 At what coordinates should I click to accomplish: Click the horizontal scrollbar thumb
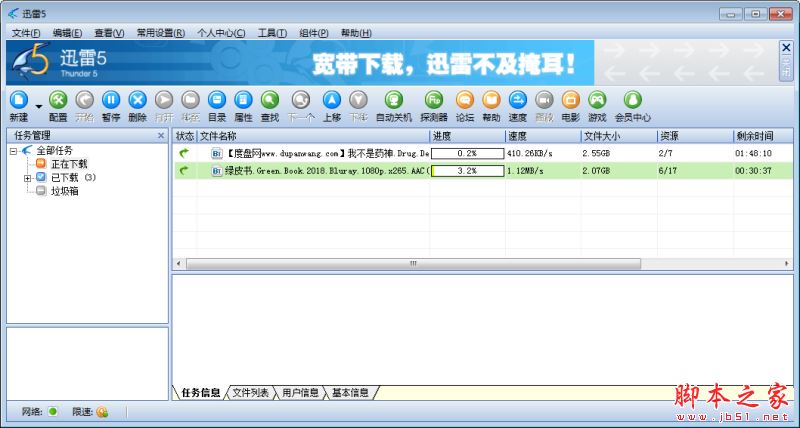[413, 264]
